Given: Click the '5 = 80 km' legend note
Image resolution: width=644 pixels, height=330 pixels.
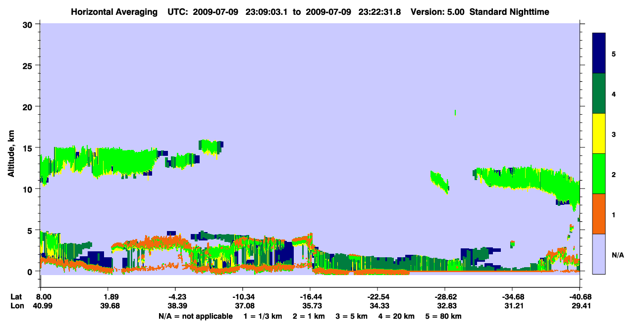Looking at the screenshot, I should [x=443, y=316].
